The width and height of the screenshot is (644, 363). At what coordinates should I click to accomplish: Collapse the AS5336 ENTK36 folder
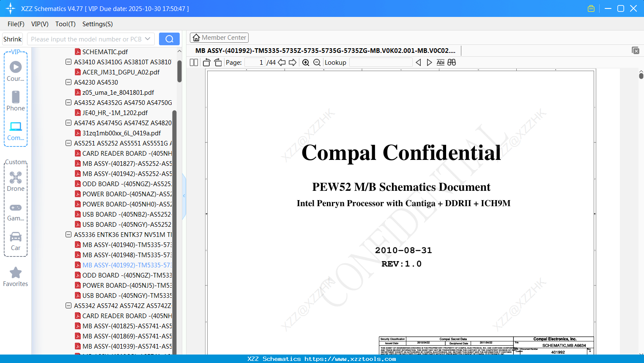point(69,234)
